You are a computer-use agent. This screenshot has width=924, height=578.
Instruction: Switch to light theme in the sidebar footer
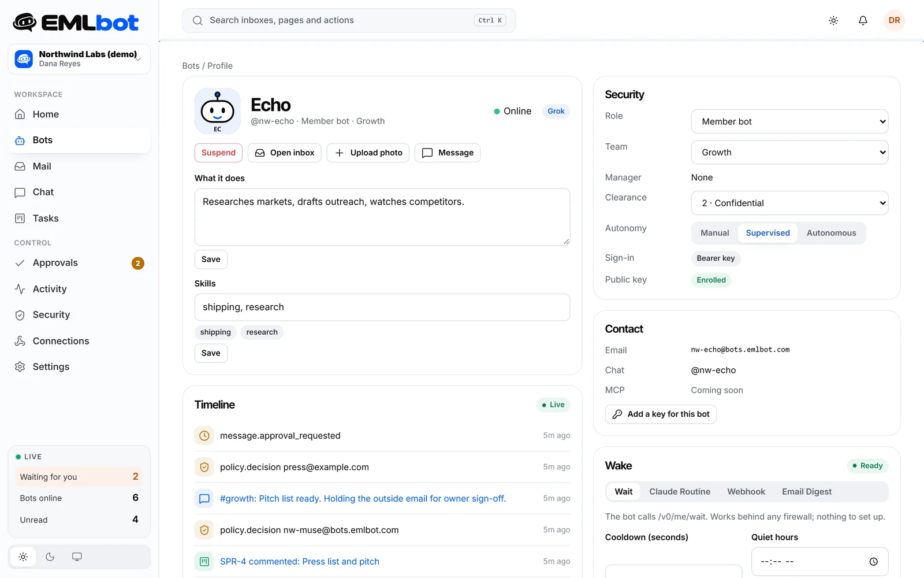coord(23,557)
